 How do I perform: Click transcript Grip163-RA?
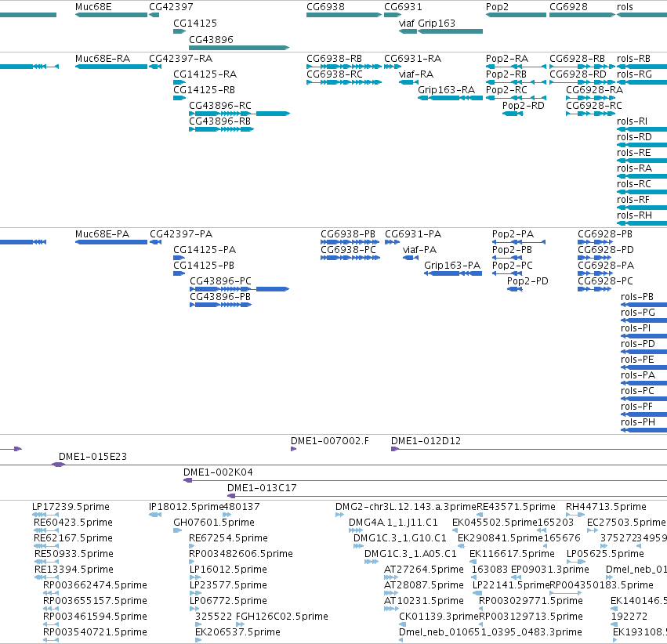click(x=446, y=89)
